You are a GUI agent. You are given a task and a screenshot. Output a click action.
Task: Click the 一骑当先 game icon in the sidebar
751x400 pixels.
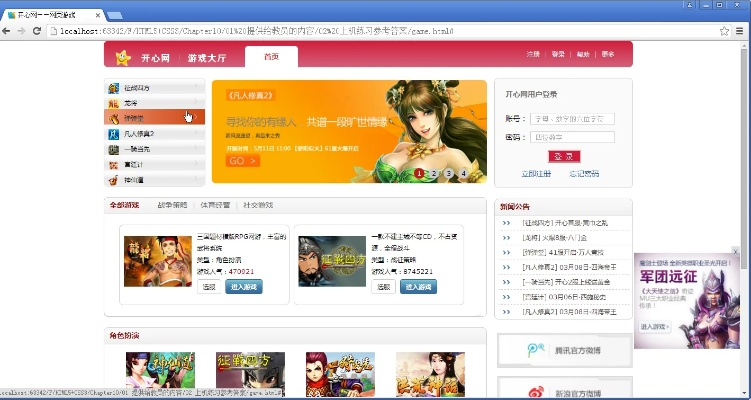click(x=114, y=149)
